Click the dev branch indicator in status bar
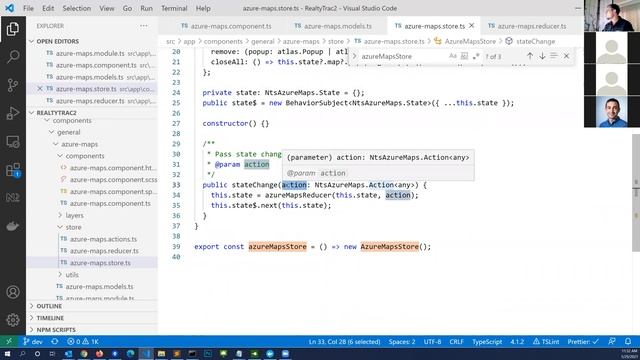640x360 pixels. (x=33, y=342)
